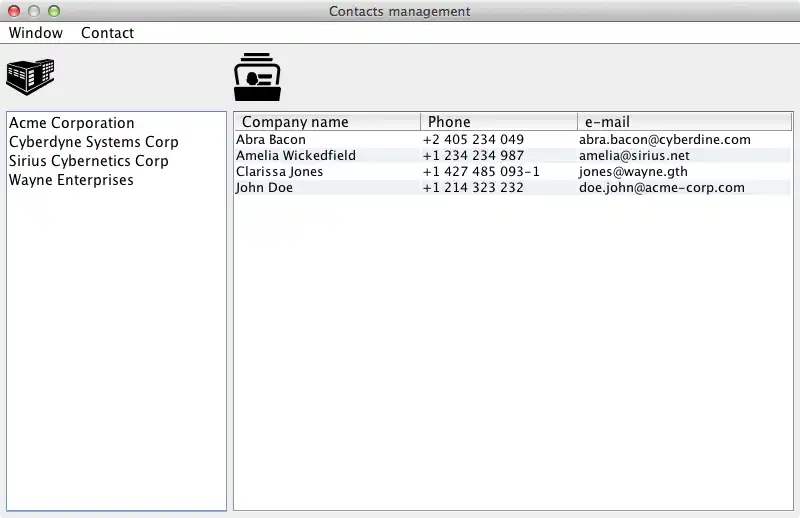Select Acme Corporation in the company list
Image resolution: width=800 pixels, height=518 pixels.
pyautogui.click(x=72, y=123)
